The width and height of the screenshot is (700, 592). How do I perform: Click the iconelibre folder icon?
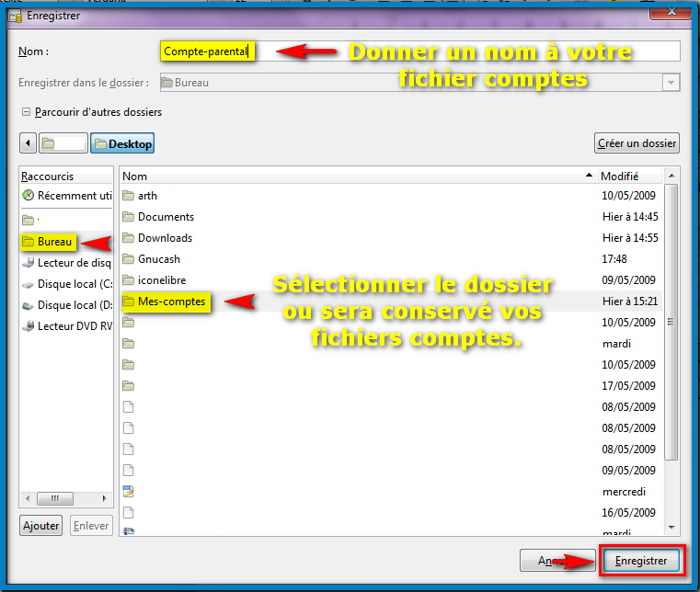click(x=128, y=280)
